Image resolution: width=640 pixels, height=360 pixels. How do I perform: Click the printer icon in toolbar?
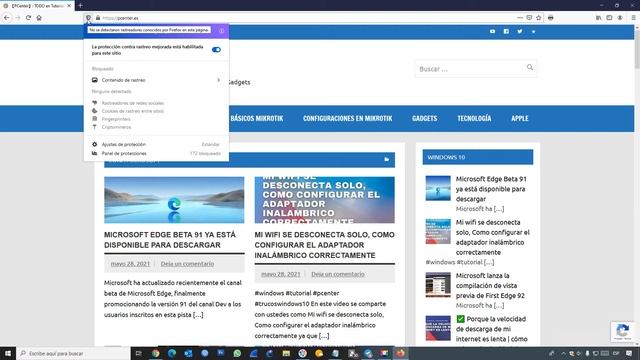point(551,18)
